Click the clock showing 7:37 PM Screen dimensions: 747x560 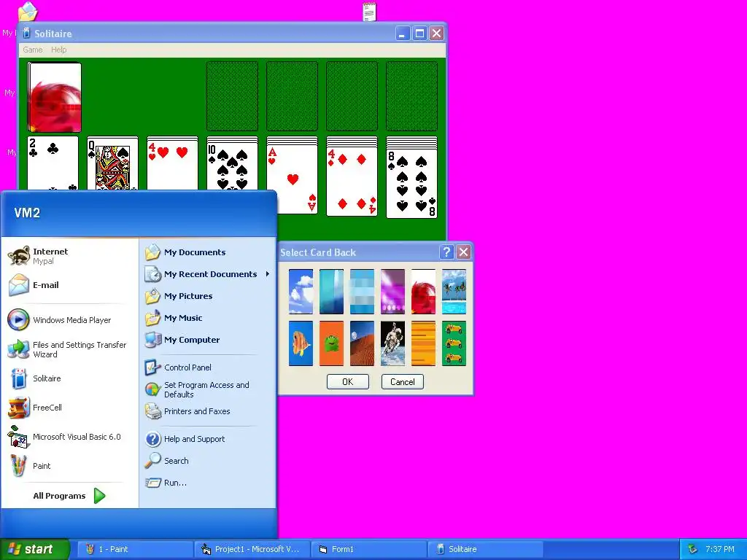(x=720, y=549)
